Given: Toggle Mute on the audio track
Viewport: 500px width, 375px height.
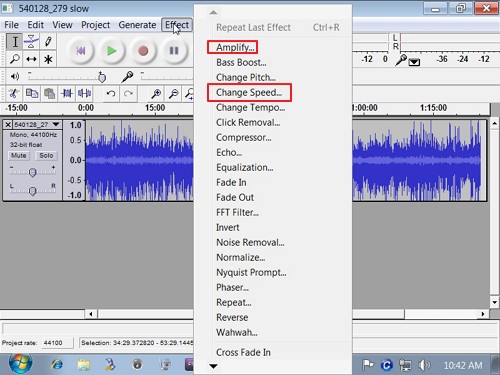Looking at the screenshot, I should 19,155.
